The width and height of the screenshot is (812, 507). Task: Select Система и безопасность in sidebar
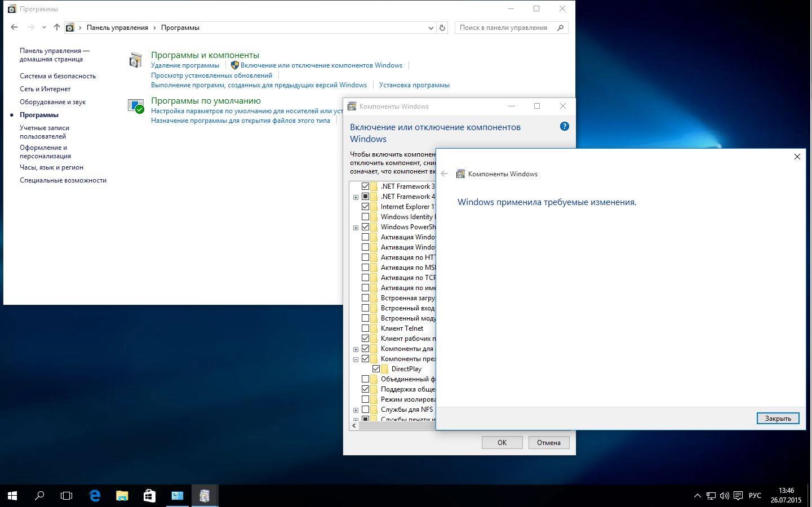57,76
